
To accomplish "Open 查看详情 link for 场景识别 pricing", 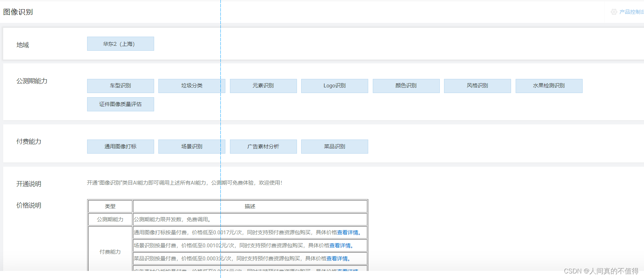I will coord(340,246).
